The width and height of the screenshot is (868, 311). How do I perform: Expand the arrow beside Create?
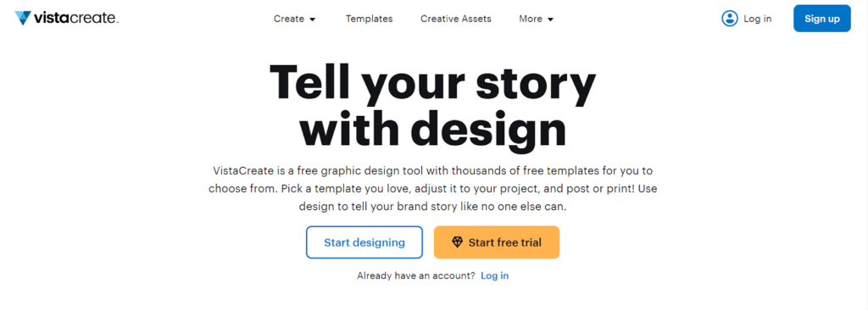[x=312, y=19]
